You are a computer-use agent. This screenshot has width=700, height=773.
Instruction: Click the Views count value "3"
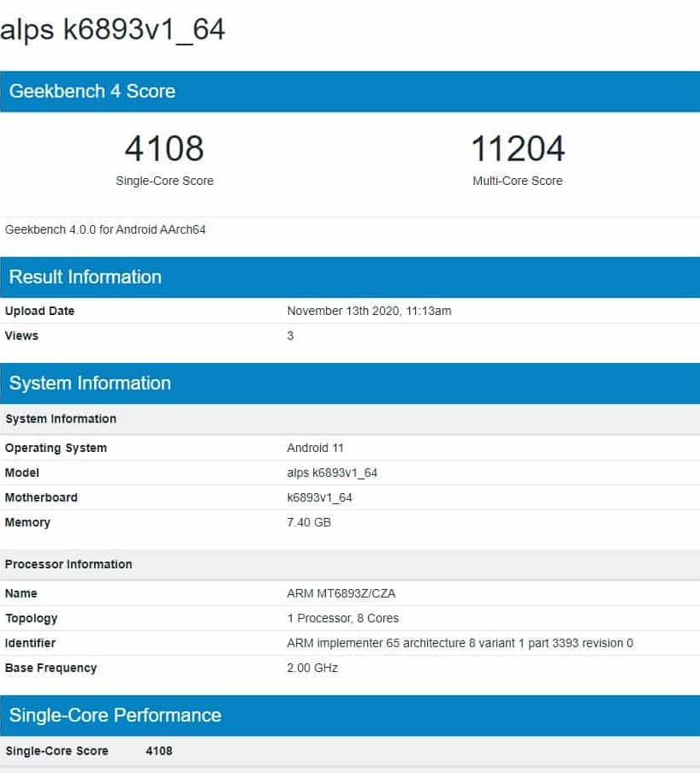coord(290,336)
